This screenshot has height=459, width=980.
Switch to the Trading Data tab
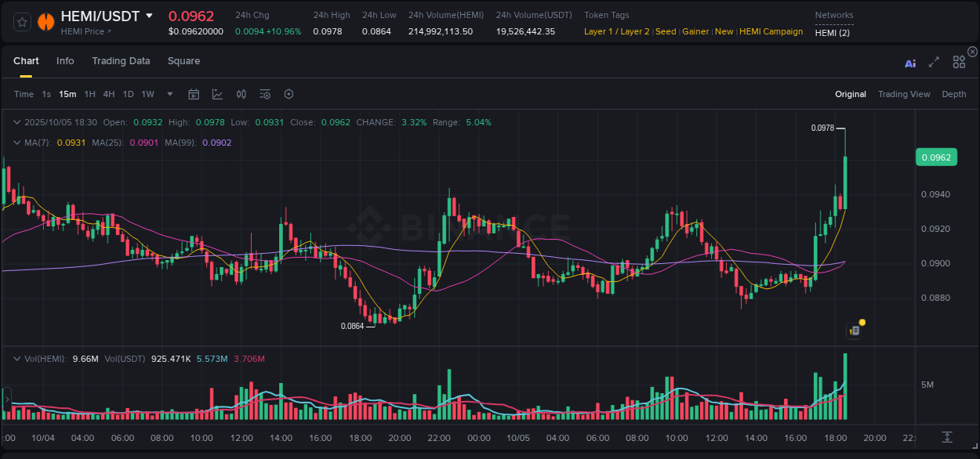[121, 60]
